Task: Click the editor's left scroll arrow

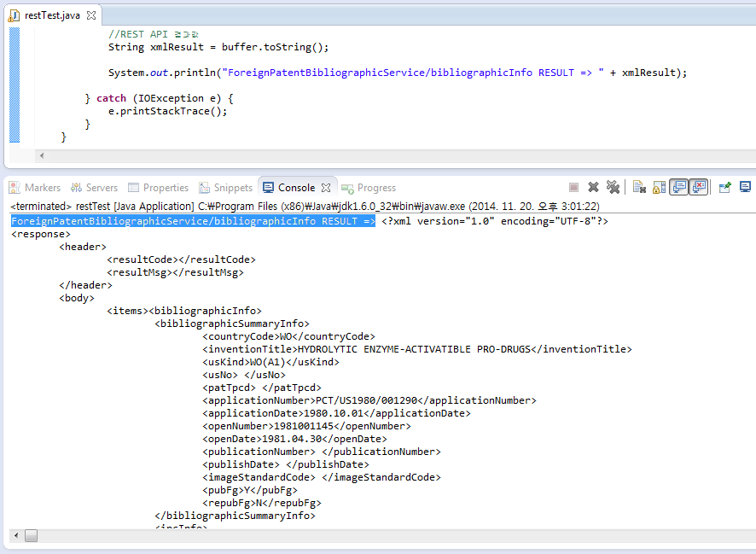Action: click(41, 155)
